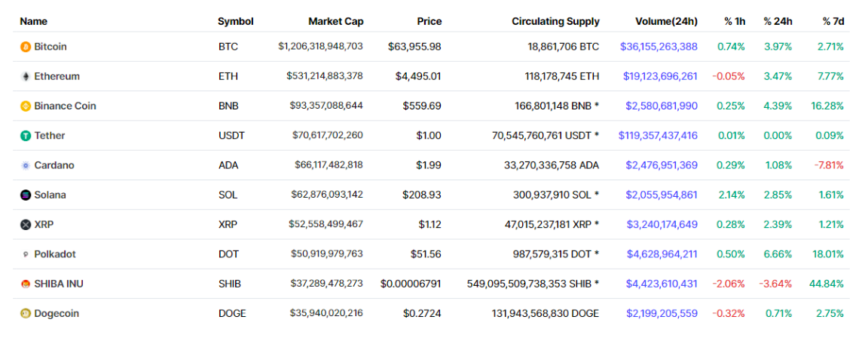Image resolution: width=868 pixels, height=341 pixels.
Task: Click the Cardano logo icon
Action: coord(26,165)
